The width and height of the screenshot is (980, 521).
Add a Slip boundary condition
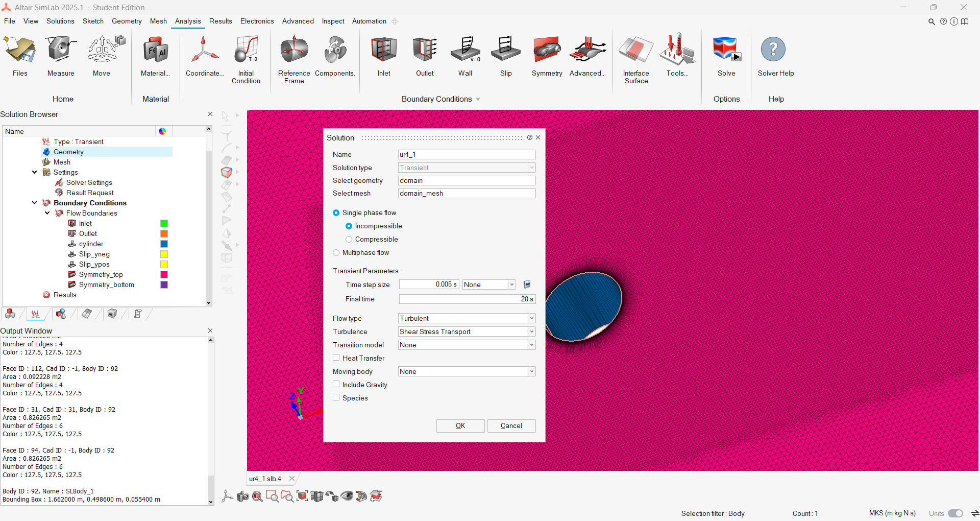pyautogui.click(x=506, y=56)
